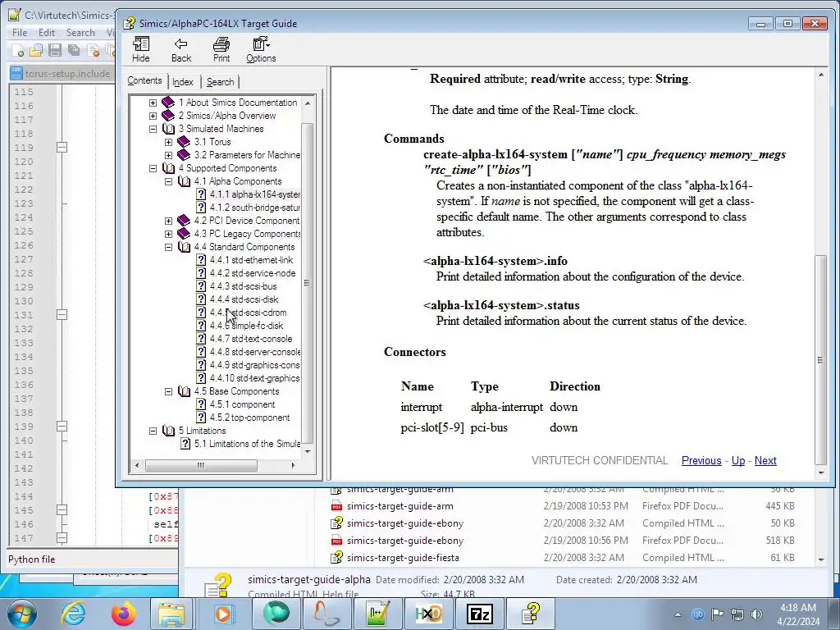Click the Open file icon in editor toolbar
The image size is (840, 630).
(36, 51)
